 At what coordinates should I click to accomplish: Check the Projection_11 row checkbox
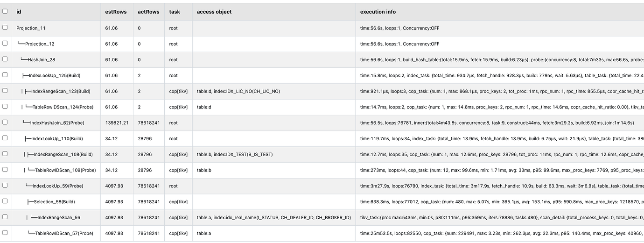pos(5,28)
